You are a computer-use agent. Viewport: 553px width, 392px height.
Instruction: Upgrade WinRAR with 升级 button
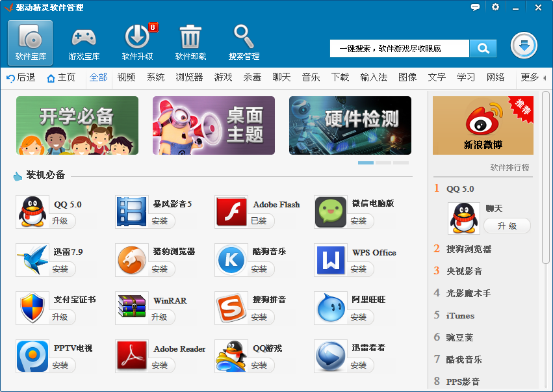(x=160, y=317)
